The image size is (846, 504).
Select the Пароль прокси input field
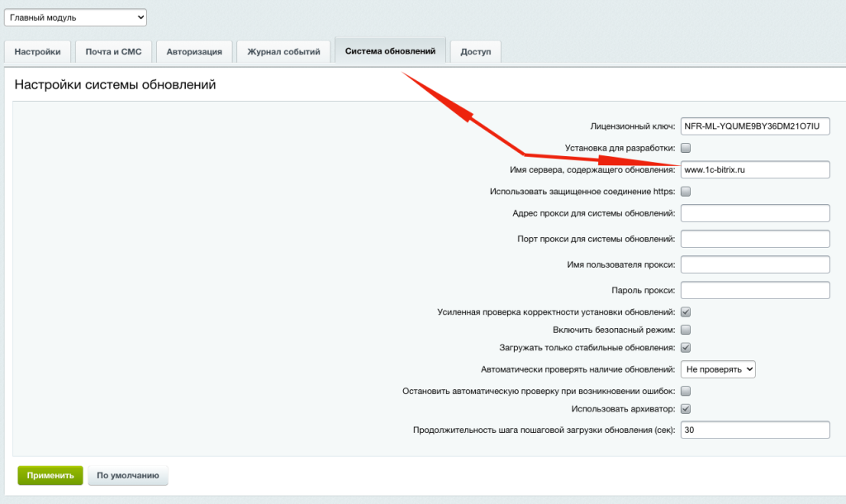pos(754,289)
